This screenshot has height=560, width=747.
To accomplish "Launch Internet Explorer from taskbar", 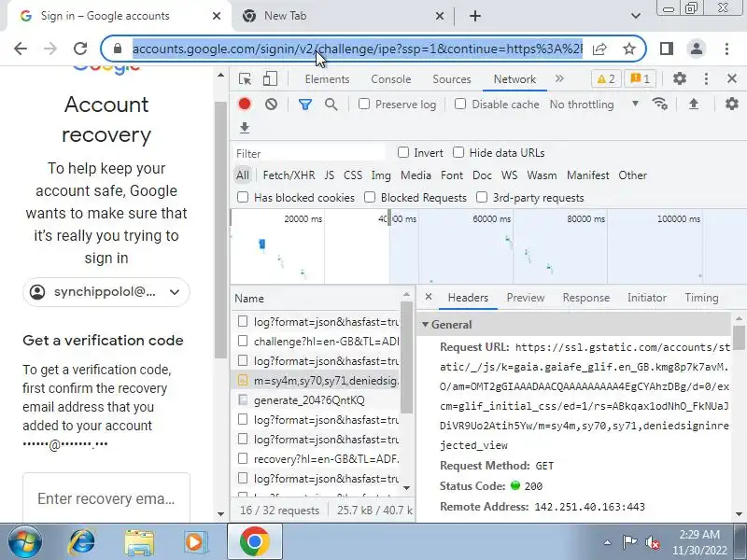I will (81, 541).
